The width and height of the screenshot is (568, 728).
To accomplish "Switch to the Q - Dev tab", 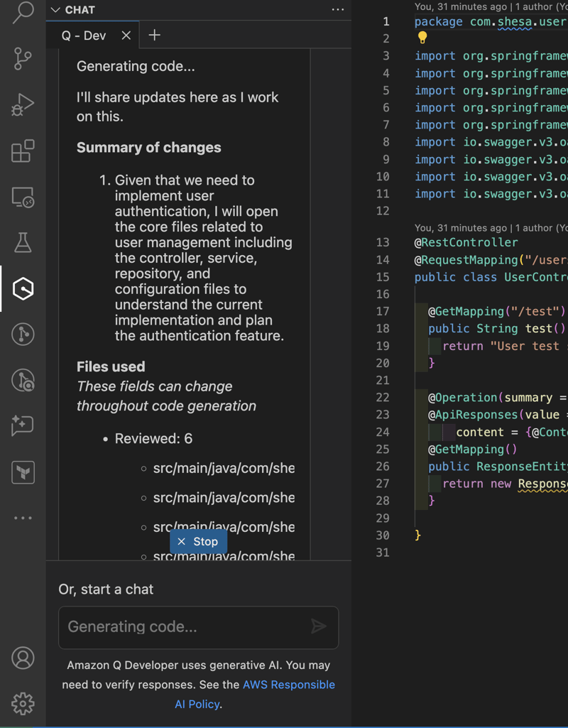I will click(x=85, y=35).
